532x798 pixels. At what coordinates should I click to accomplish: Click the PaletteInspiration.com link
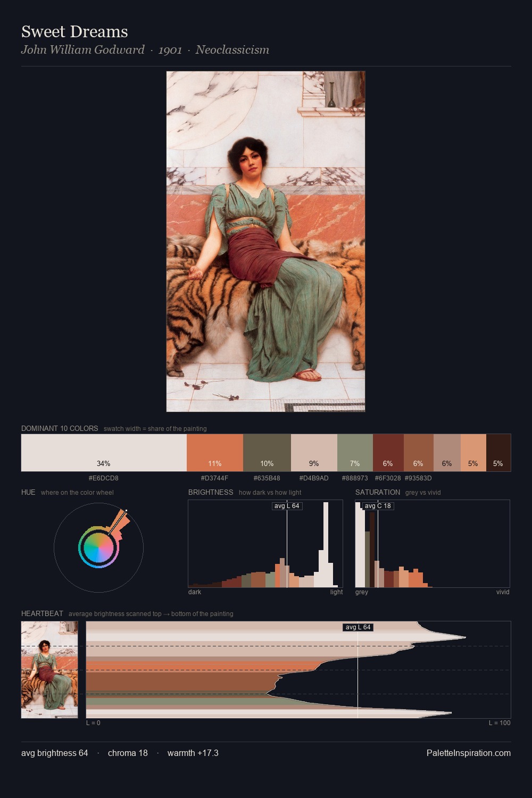pos(469,753)
